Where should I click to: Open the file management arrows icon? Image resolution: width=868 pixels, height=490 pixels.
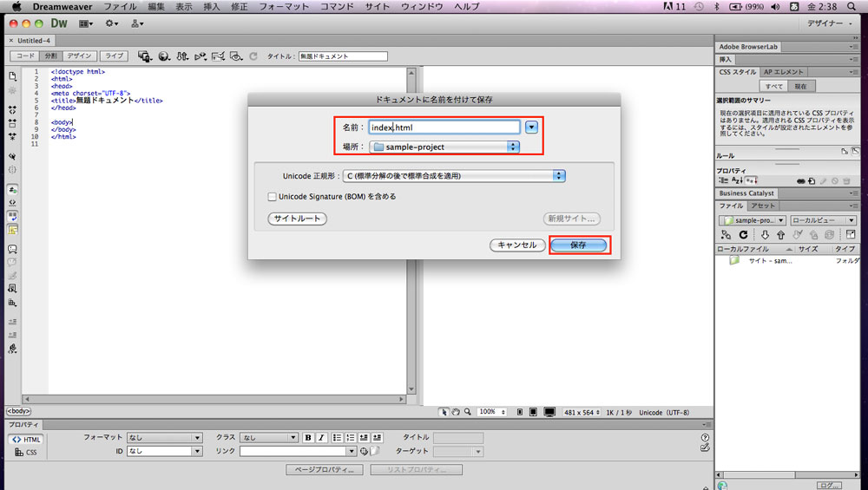(182, 56)
